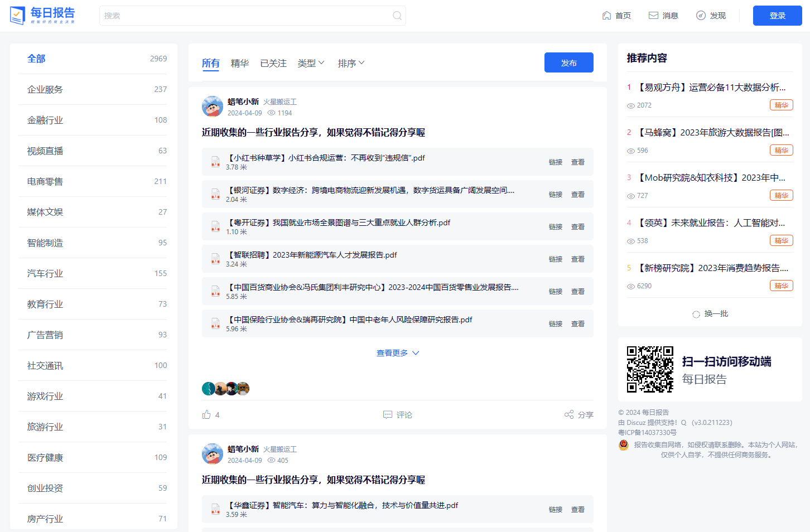Open recommended 新榜研究院 consumer trends report

pyautogui.click(x=713, y=268)
